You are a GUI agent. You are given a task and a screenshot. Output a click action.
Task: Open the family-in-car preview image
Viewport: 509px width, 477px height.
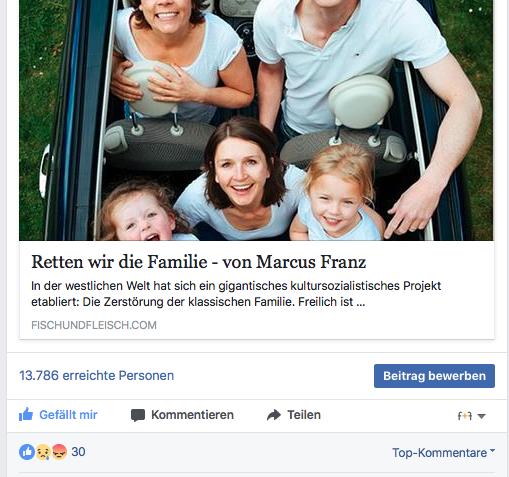pos(256,120)
